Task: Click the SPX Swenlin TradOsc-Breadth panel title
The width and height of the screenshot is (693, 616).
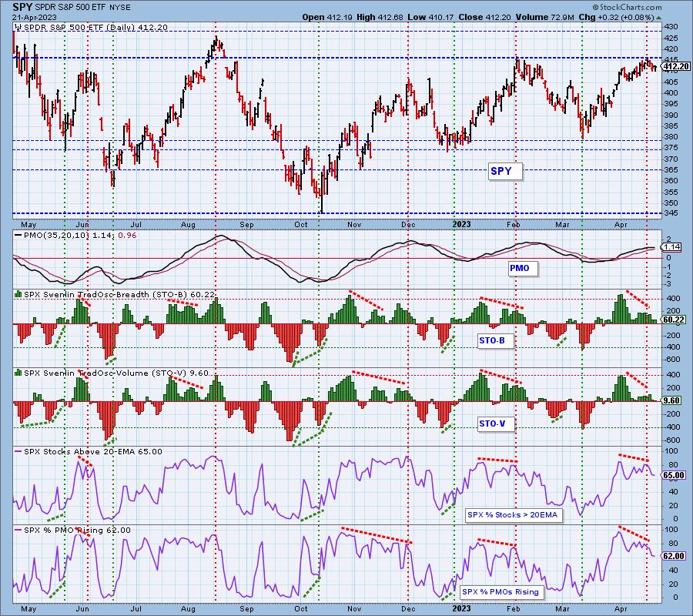Action: click(119, 294)
